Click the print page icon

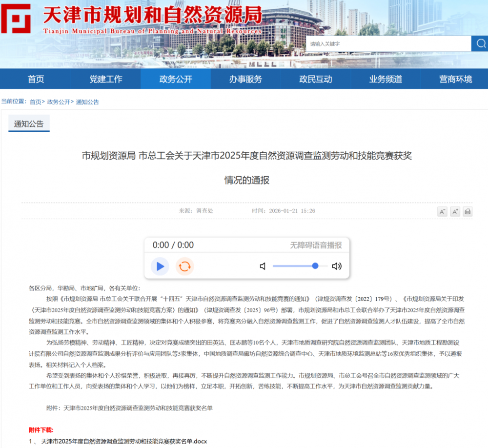point(468,211)
